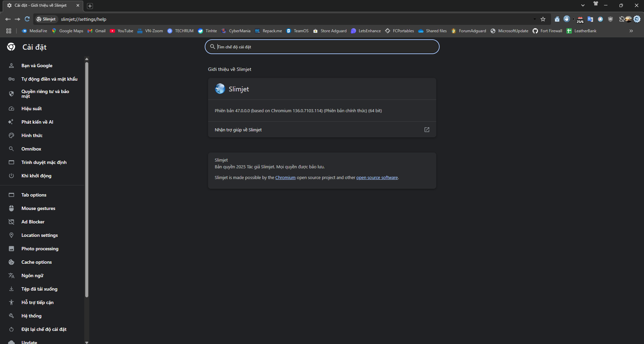This screenshot has width=644, height=344.
Task: Open Location settings section
Action: pos(39,235)
